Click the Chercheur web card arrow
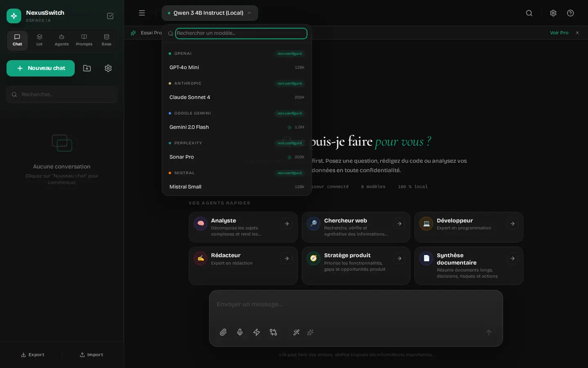This screenshot has width=588, height=368. tap(399, 224)
